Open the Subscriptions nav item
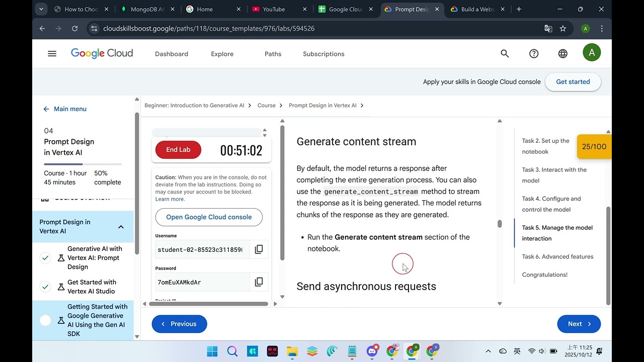Image resolution: width=644 pixels, height=362 pixels. tap(324, 54)
